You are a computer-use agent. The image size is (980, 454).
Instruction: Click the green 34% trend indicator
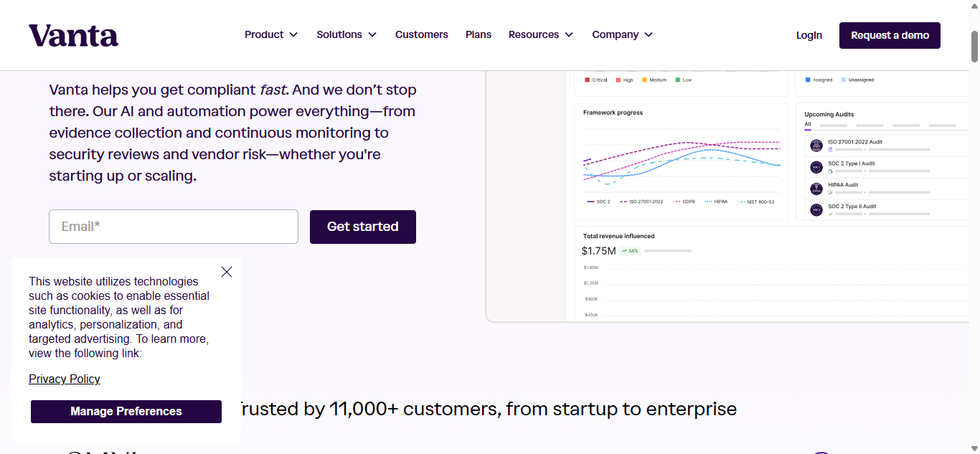pos(630,251)
